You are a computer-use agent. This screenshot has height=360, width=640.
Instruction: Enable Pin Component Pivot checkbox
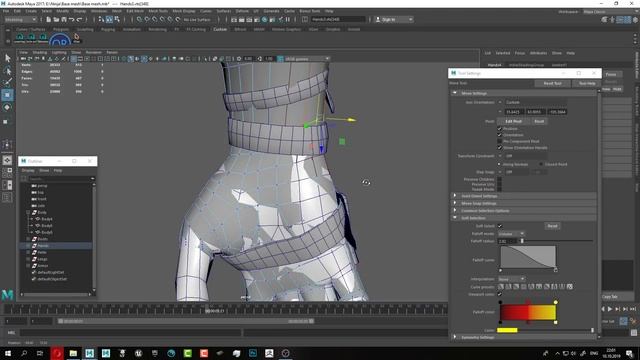click(x=500, y=141)
